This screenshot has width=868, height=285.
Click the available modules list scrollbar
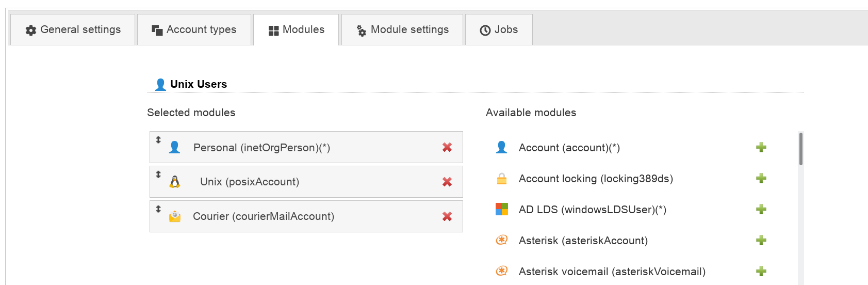point(800,150)
